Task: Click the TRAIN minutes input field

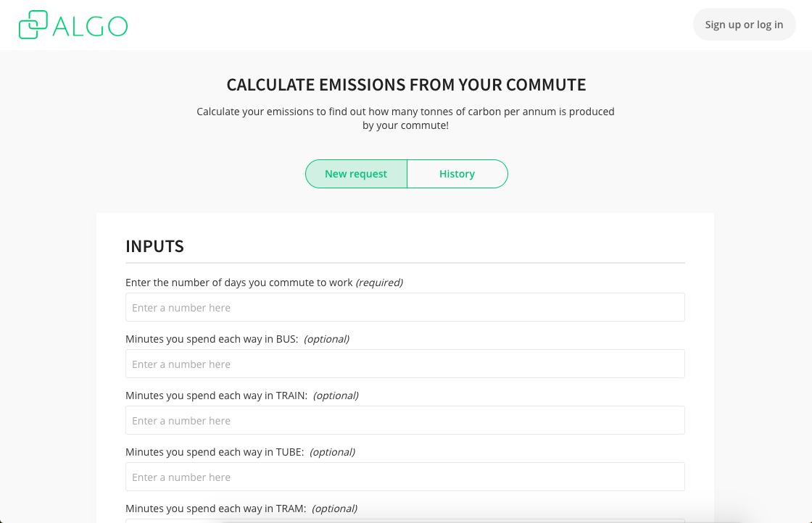Action: 405,420
